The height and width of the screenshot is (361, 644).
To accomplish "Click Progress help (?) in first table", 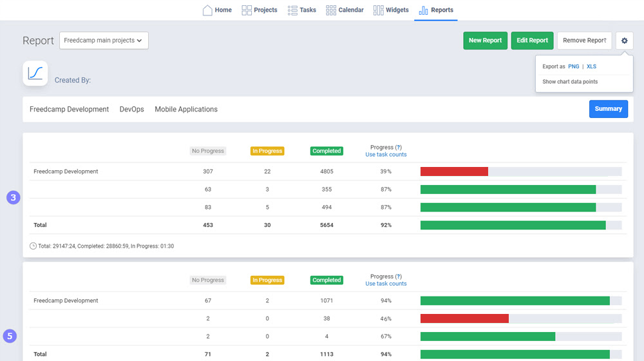I will pyautogui.click(x=399, y=147).
